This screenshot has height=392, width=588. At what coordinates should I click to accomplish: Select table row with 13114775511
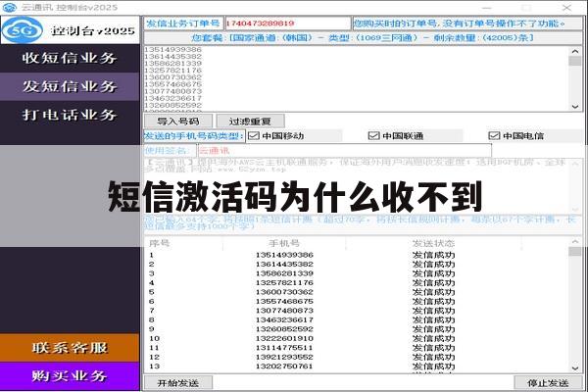click(357, 348)
